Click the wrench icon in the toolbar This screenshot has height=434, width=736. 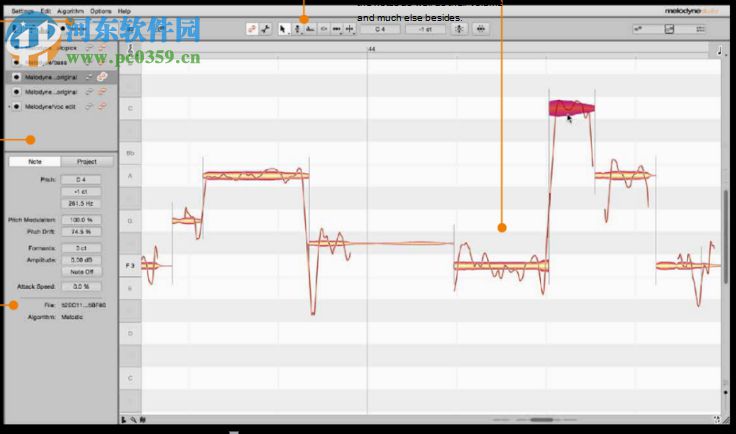pyautogui.click(x=266, y=29)
